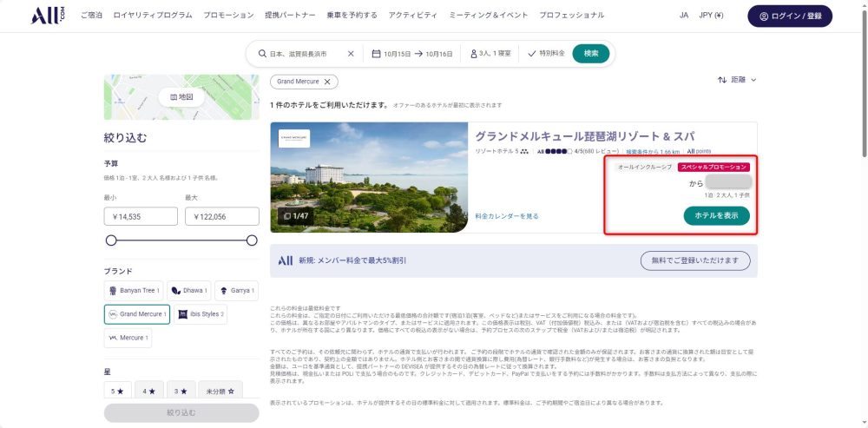Remove the Grand Mercure filter chip
This screenshot has height=428, width=868.
327,82
